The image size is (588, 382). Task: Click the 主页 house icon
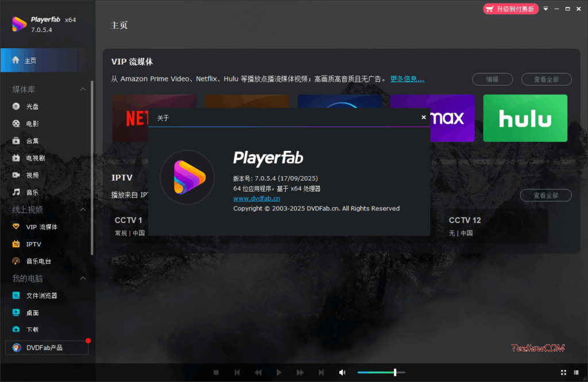(16, 60)
